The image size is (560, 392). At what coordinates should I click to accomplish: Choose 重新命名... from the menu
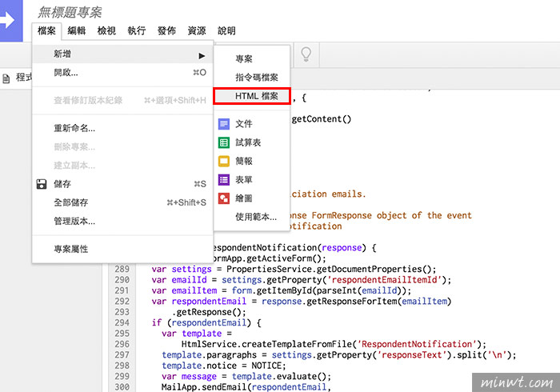[x=122, y=128]
